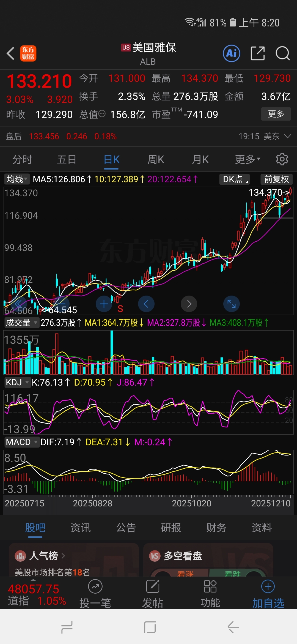Open 更多 chart period dropdown
297x644 pixels.
tap(248, 159)
